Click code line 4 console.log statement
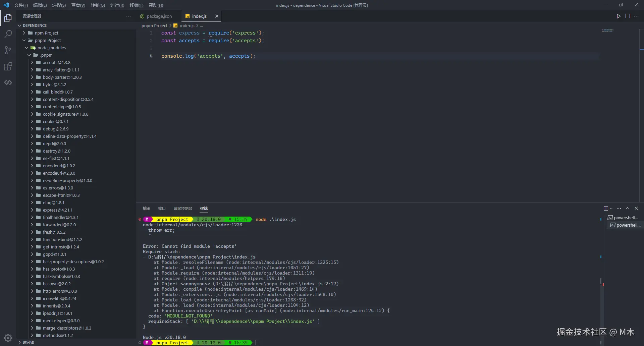 click(x=208, y=56)
